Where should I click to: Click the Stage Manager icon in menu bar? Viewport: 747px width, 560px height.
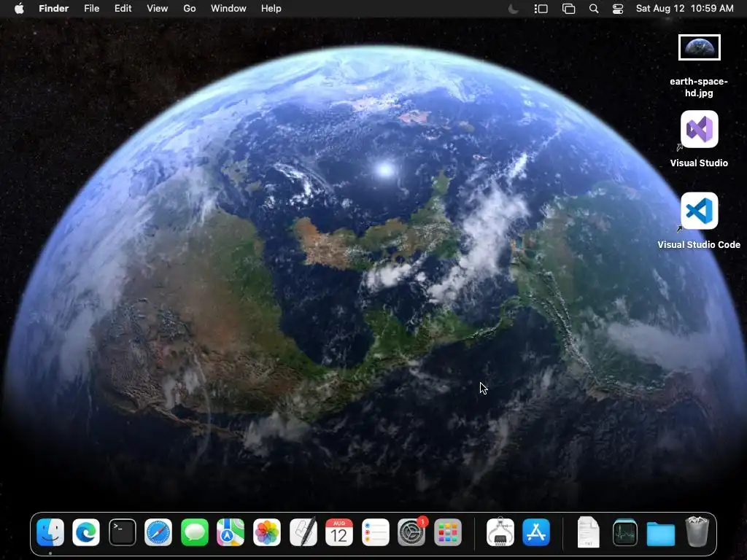[x=541, y=9]
